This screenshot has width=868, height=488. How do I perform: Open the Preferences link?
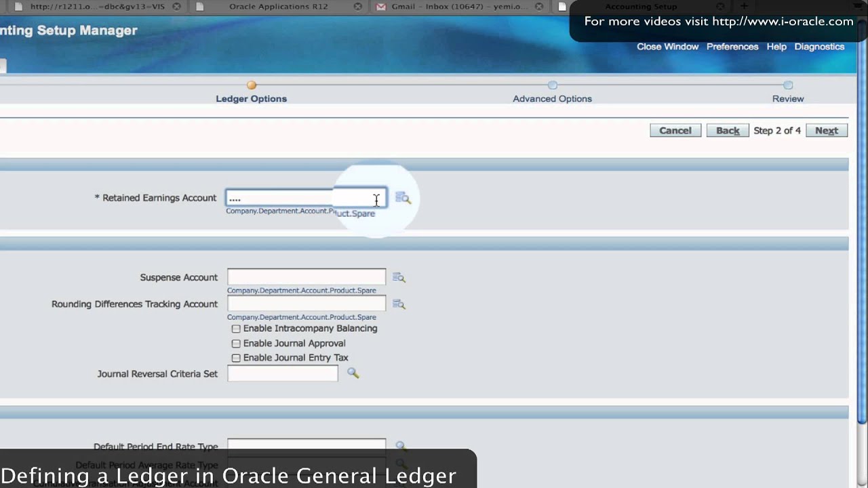[x=732, y=47]
